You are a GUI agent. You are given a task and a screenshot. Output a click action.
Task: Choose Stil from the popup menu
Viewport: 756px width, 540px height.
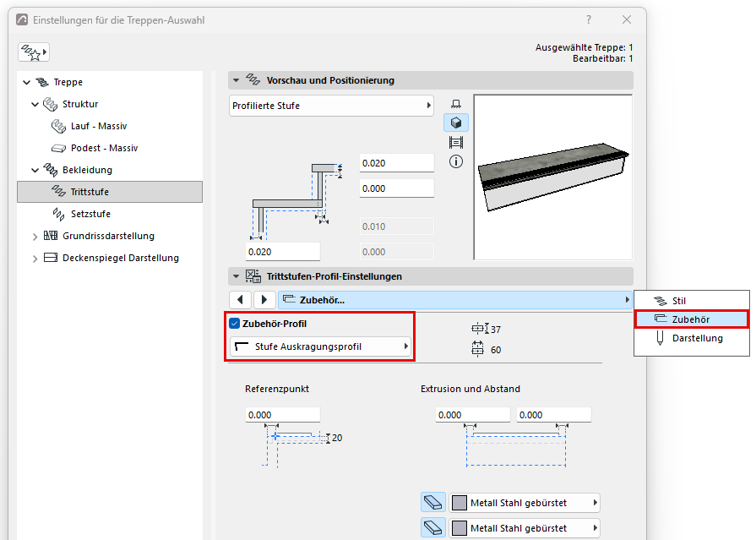(x=692, y=301)
